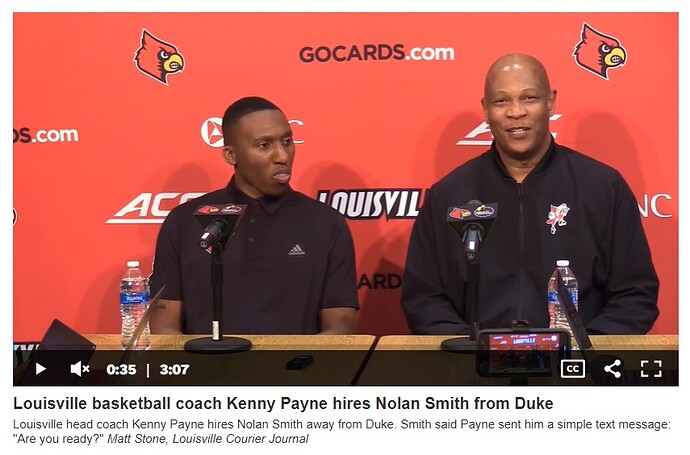Click the 0:35 elapsed time display
The width and height of the screenshot is (690, 455).
(x=121, y=369)
